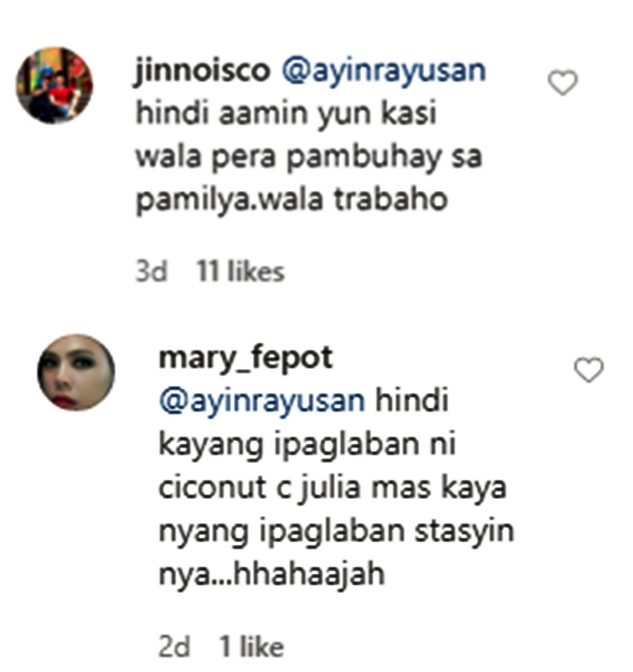Click the line 'ciconut c julia mas kaya'
This screenshot has width=633, height=672.
coord(333,488)
